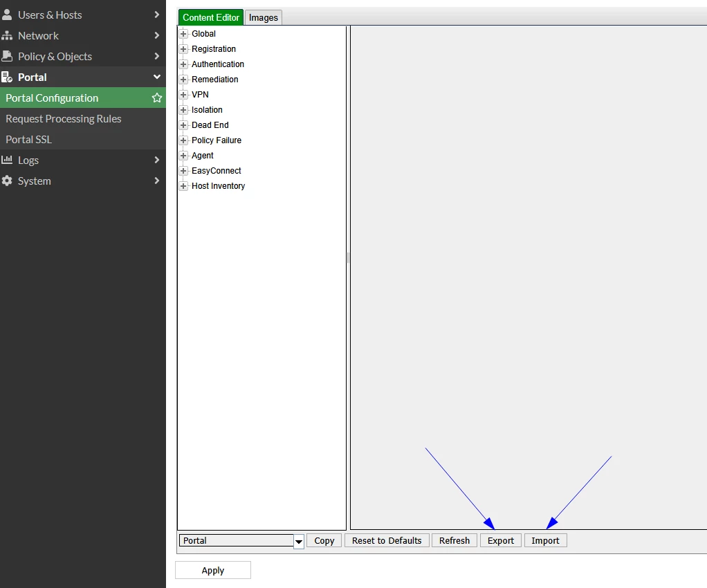The width and height of the screenshot is (707, 588).
Task: Click the System gear icon
Action: 7,181
